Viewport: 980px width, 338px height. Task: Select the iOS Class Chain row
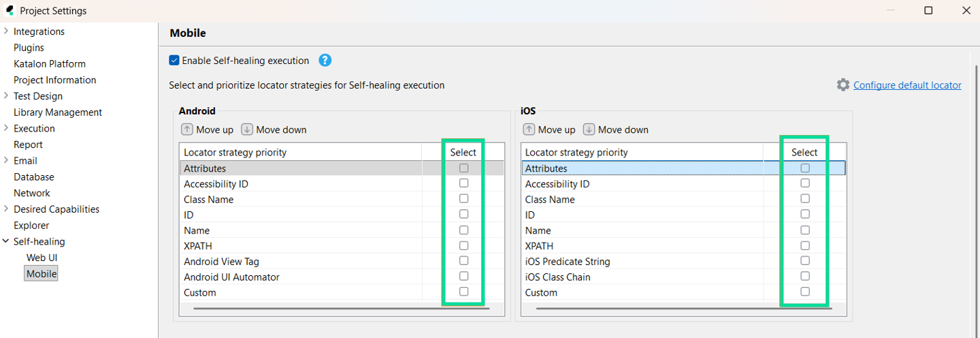557,277
